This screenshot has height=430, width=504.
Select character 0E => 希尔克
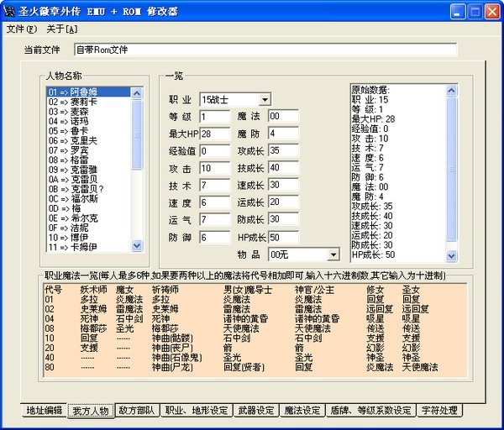pyautogui.click(x=89, y=218)
